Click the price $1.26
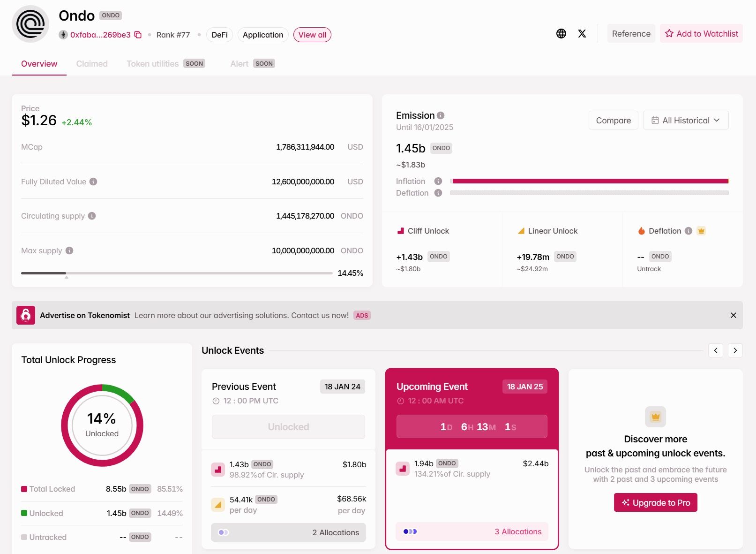756x554 pixels. pyautogui.click(x=39, y=121)
